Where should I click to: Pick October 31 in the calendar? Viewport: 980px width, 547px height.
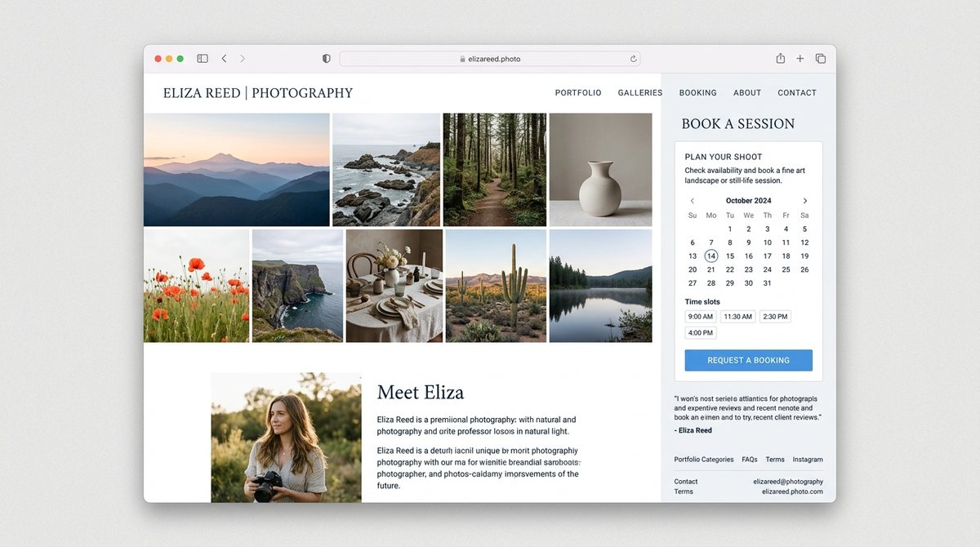pos(767,283)
